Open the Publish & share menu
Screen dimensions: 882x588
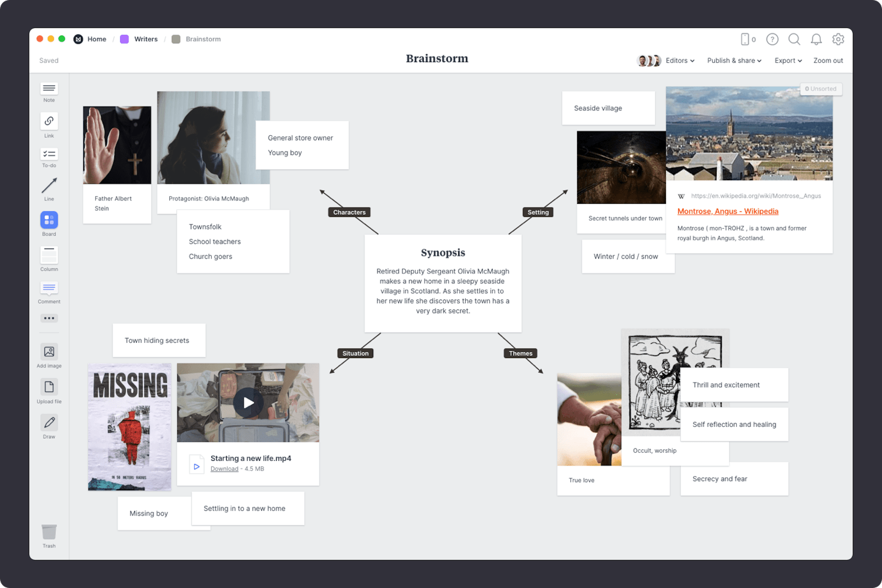[734, 60]
